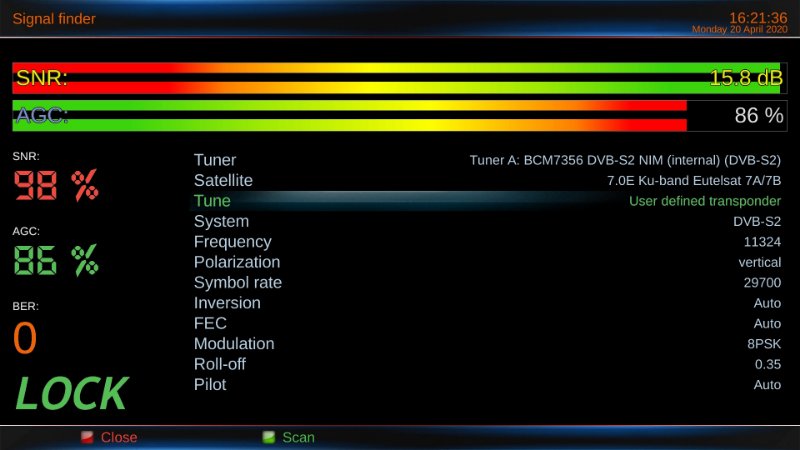Viewport: 800px width, 450px height.
Task: Change the Auto value in Pilot row
Action: pyautogui.click(x=767, y=385)
